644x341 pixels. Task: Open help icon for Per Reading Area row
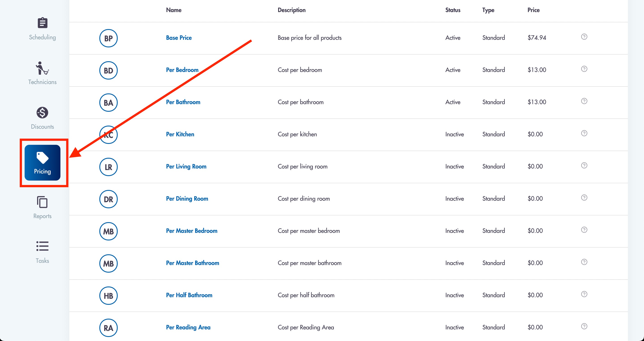click(584, 326)
